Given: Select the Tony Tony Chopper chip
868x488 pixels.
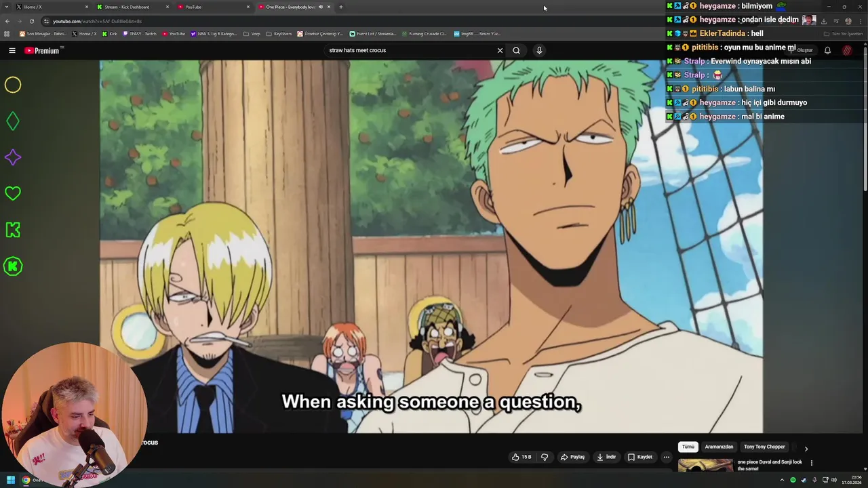Looking at the screenshot, I should click(764, 447).
